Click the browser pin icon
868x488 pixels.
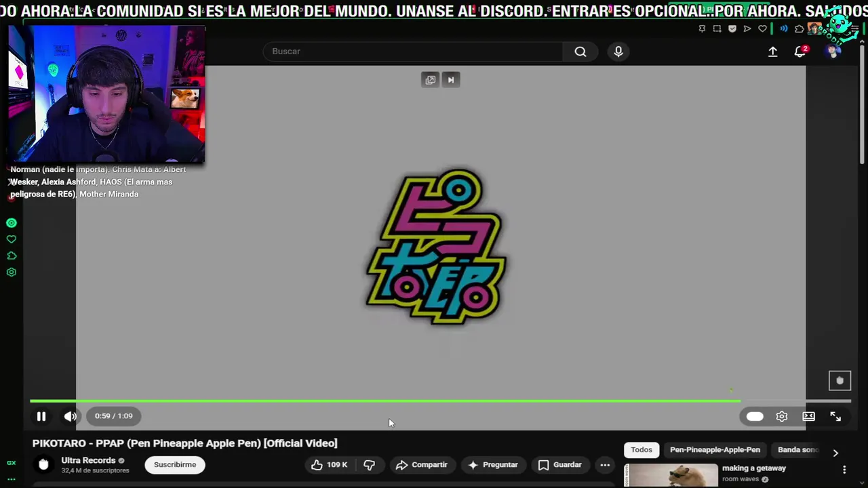tap(702, 28)
